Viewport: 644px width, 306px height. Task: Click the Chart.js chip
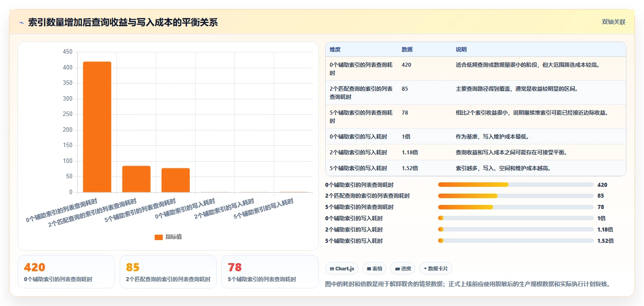pyautogui.click(x=342, y=269)
